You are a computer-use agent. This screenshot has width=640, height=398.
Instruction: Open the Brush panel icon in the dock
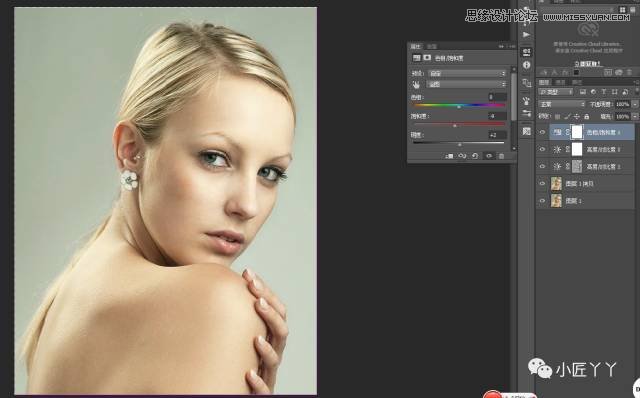click(527, 100)
